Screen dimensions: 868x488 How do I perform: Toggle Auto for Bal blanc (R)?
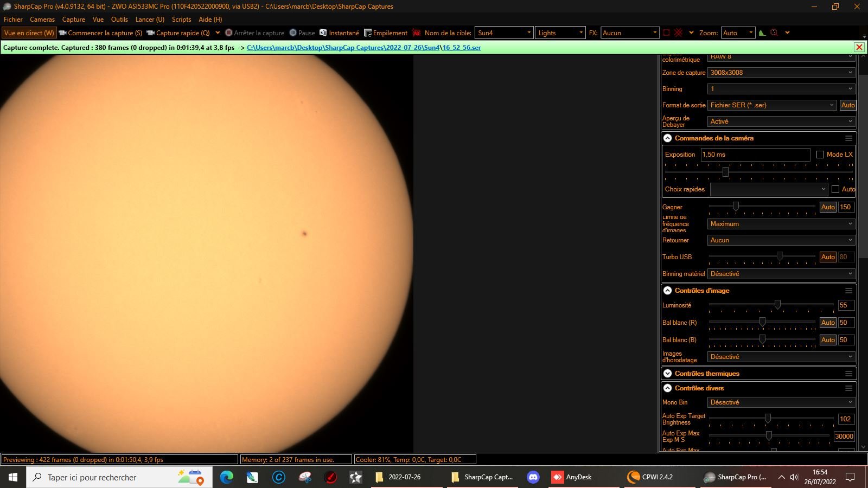coord(828,323)
